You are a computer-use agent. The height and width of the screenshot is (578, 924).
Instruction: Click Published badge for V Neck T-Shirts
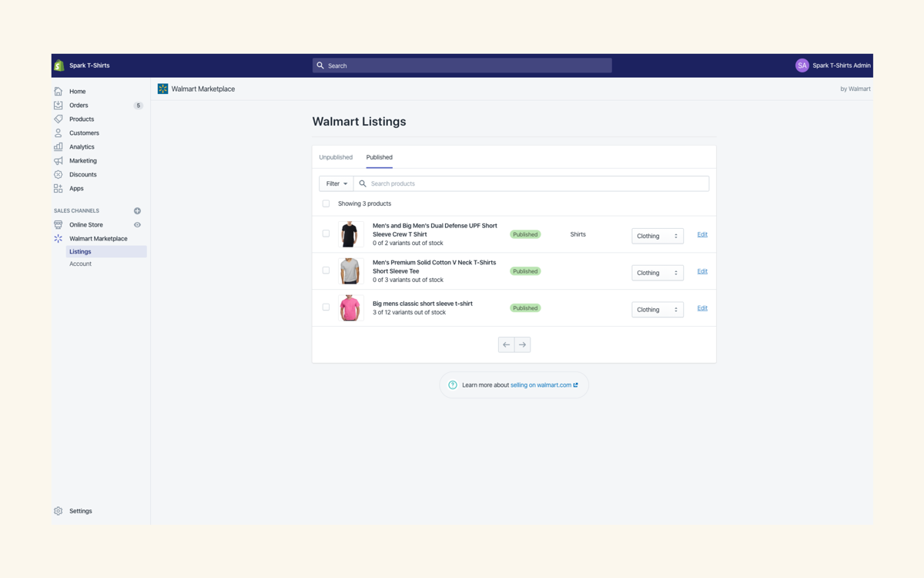(525, 271)
